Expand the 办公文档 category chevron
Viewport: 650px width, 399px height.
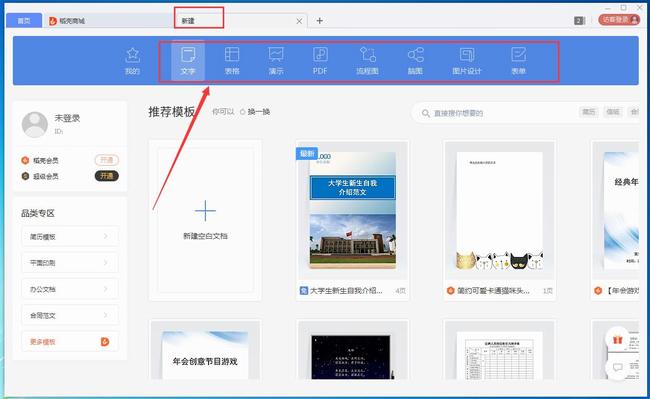pyautogui.click(x=105, y=289)
